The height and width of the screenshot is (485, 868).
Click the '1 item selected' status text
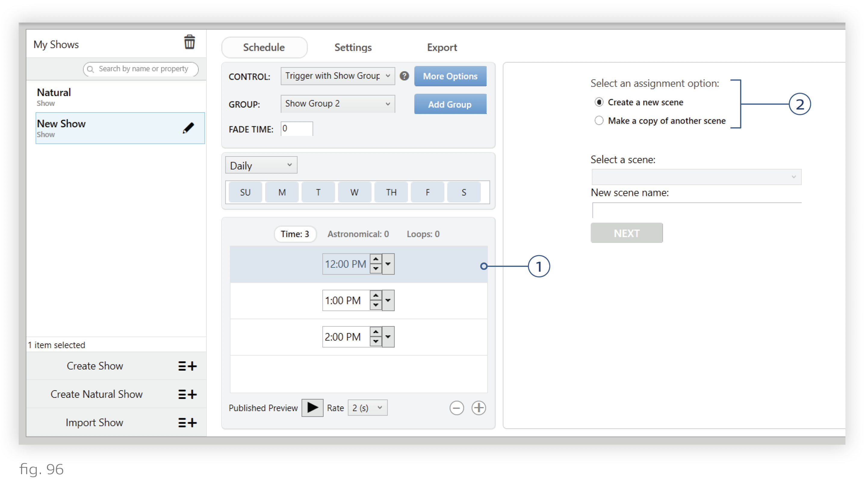tap(57, 345)
